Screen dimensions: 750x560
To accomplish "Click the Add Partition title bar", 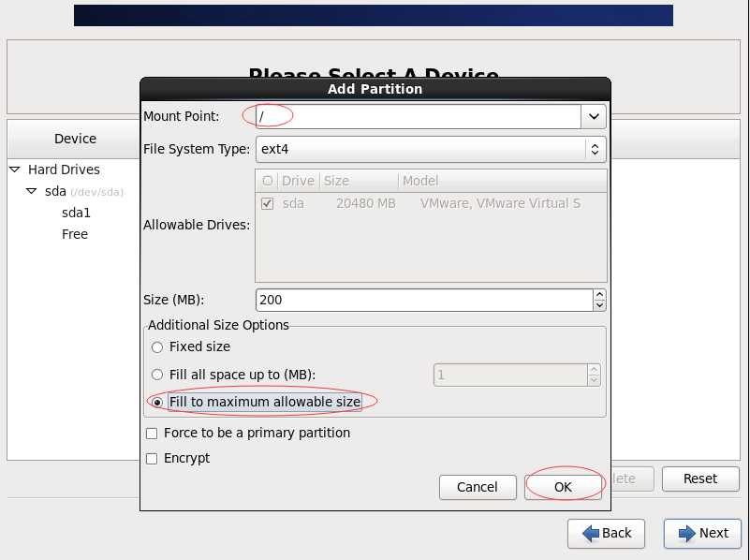I will coord(375,89).
